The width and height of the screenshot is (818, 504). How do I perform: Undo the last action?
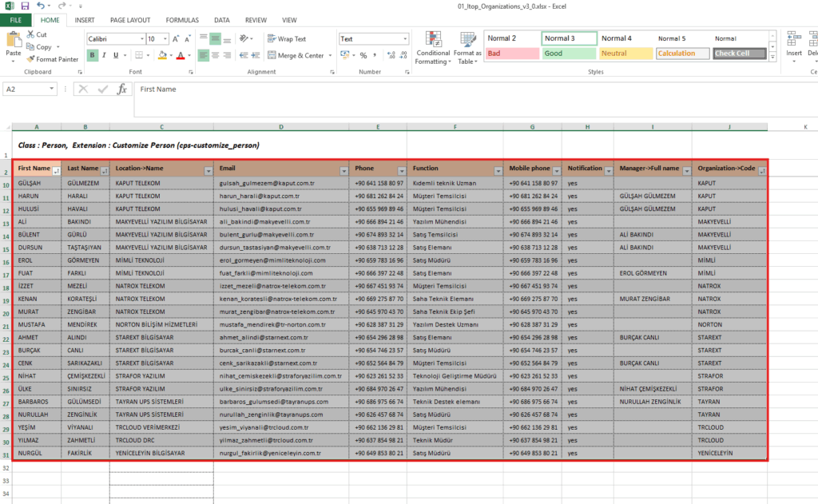[x=40, y=6]
